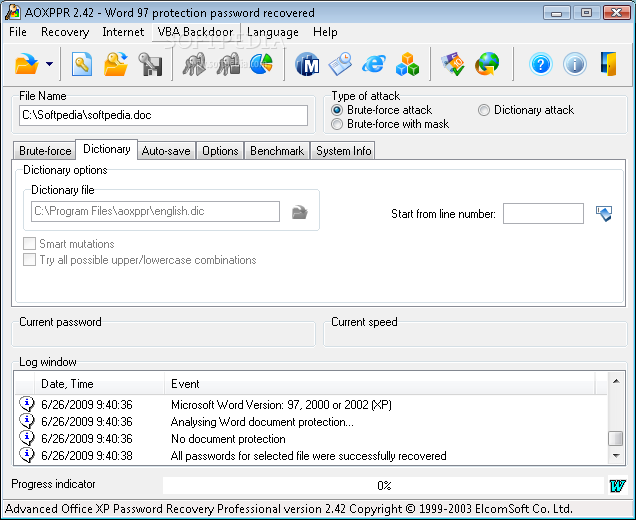Viewport: 636px width, 520px height.
Task: Click the Start from line number field
Action: 543,213
